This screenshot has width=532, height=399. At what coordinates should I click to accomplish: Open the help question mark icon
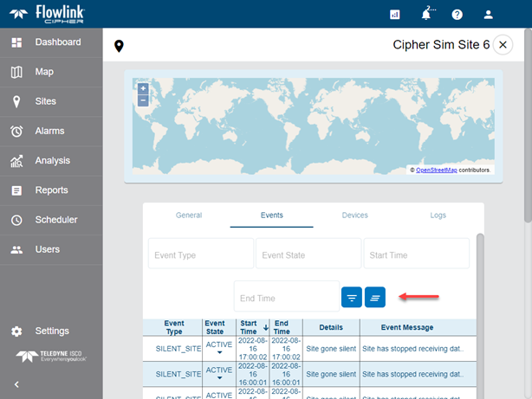click(x=457, y=15)
